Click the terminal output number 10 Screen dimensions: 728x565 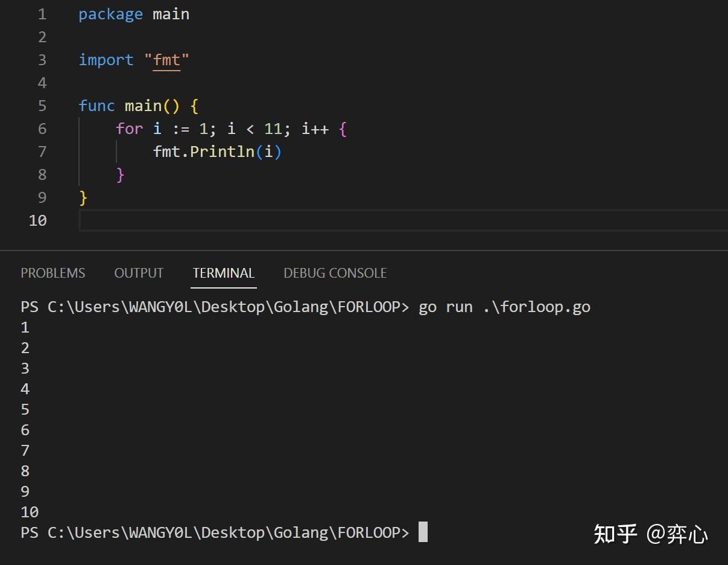(28, 512)
